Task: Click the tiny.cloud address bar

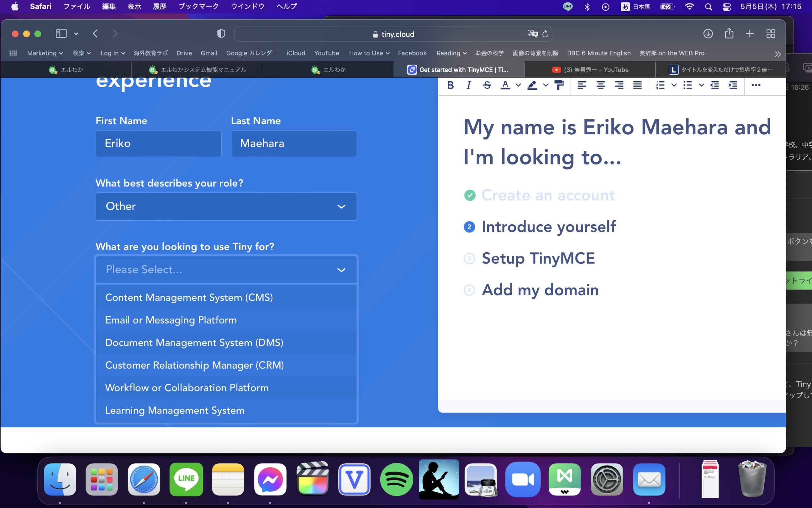Action: coord(393,34)
